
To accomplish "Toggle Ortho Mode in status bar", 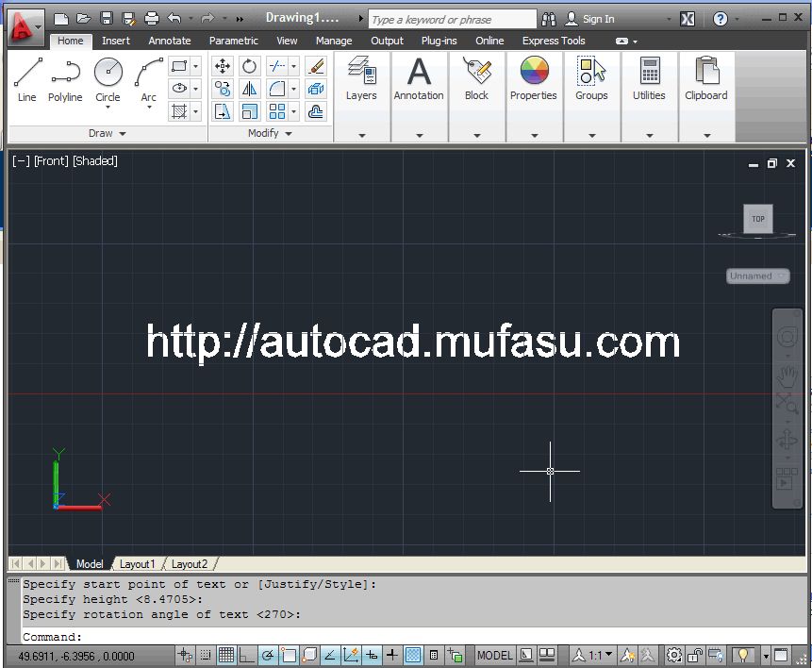I will (246, 655).
